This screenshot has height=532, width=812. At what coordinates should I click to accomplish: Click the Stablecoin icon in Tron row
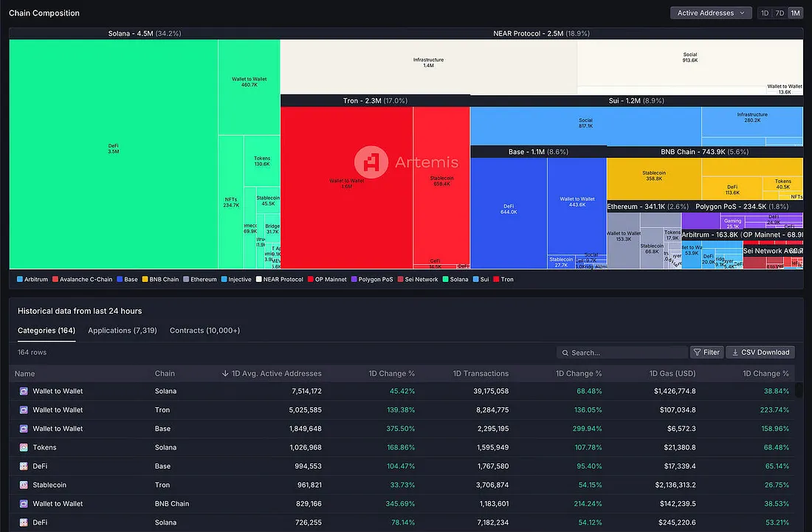click(24, 485)
